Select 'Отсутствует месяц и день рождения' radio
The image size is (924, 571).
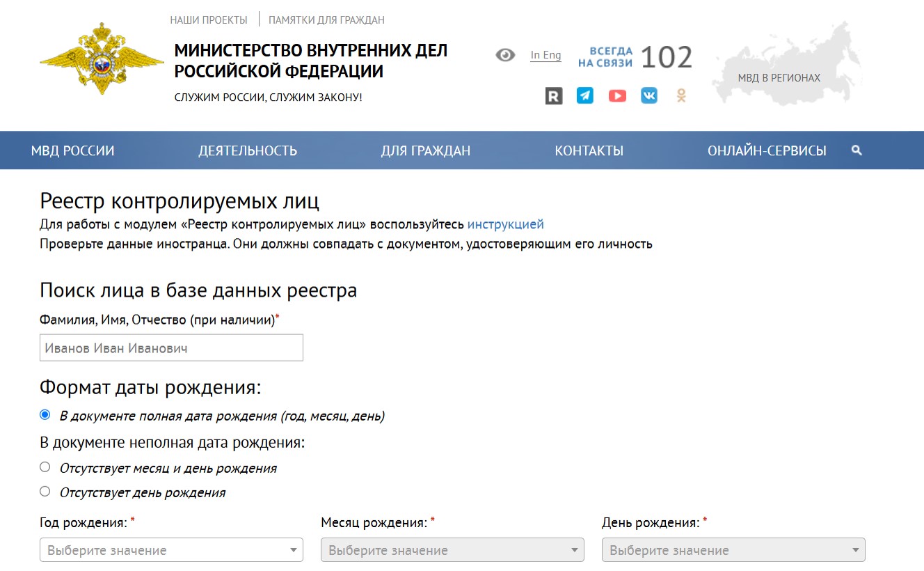[45, 467]
